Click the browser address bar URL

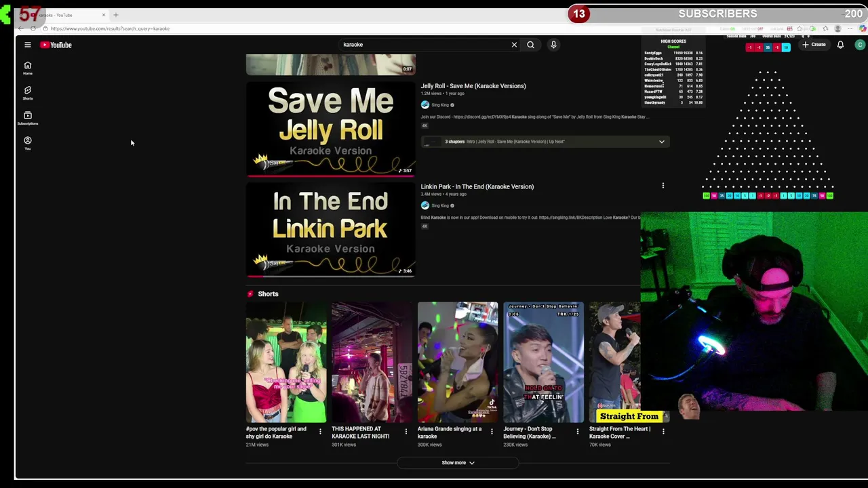point(110,28)
